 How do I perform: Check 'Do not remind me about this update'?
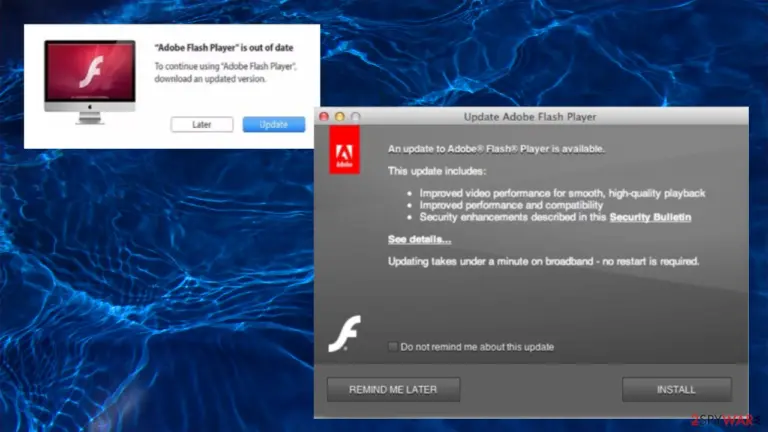pyautogui.click(x=392, y=347)
